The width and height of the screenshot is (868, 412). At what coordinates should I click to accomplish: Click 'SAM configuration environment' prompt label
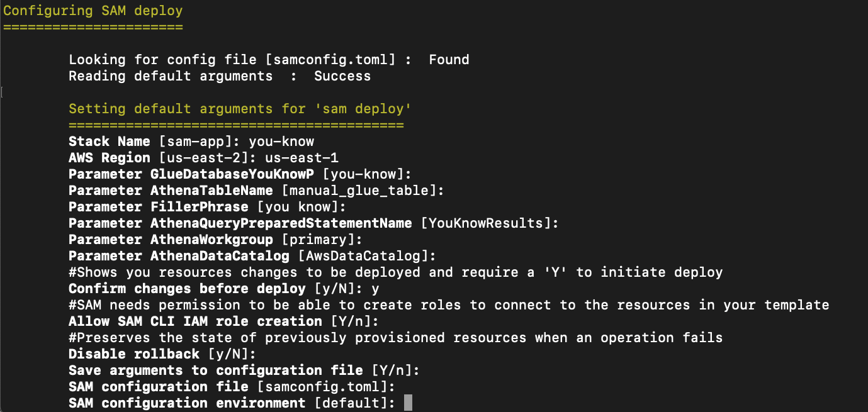coord(187,403)
